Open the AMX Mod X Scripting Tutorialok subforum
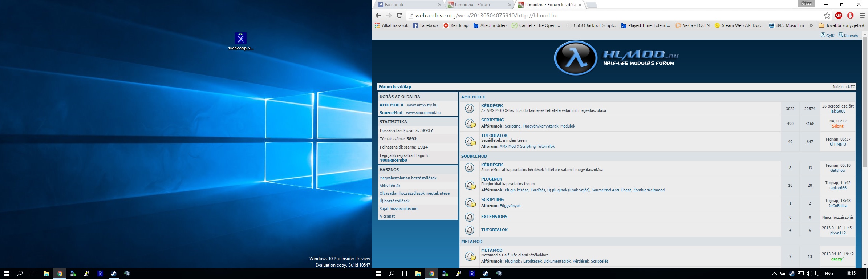Screen dimensions: 868x279 (x=527, y=146)
